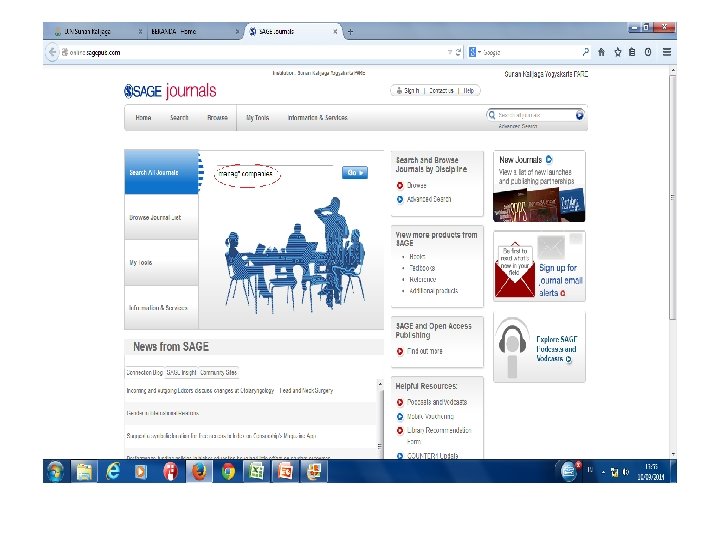Viewport: 720px width, 540px height.
Task: Click Explore SAGE Podcasts and Vodcasts link
Action: point(556,349)
